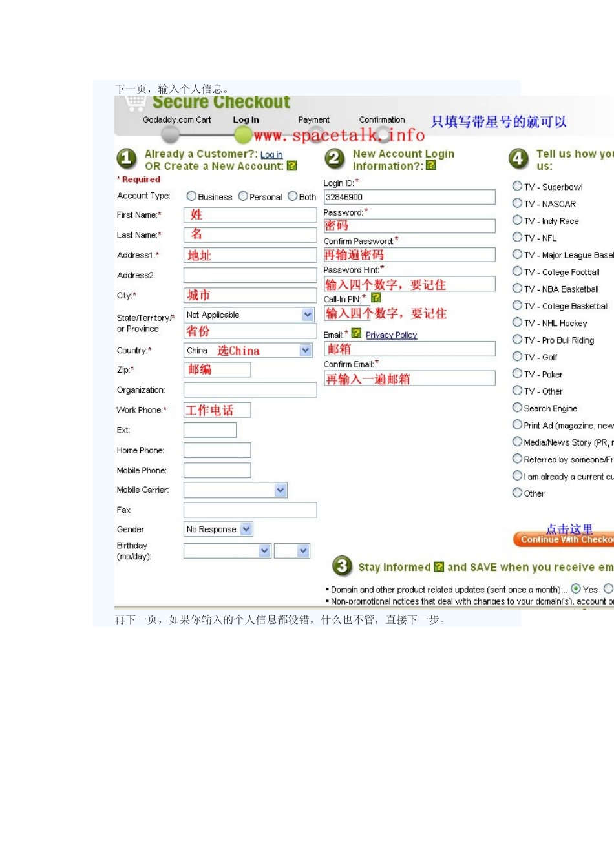Open Country dropdown showing China
Screen dimensions: 614x868
248,350
